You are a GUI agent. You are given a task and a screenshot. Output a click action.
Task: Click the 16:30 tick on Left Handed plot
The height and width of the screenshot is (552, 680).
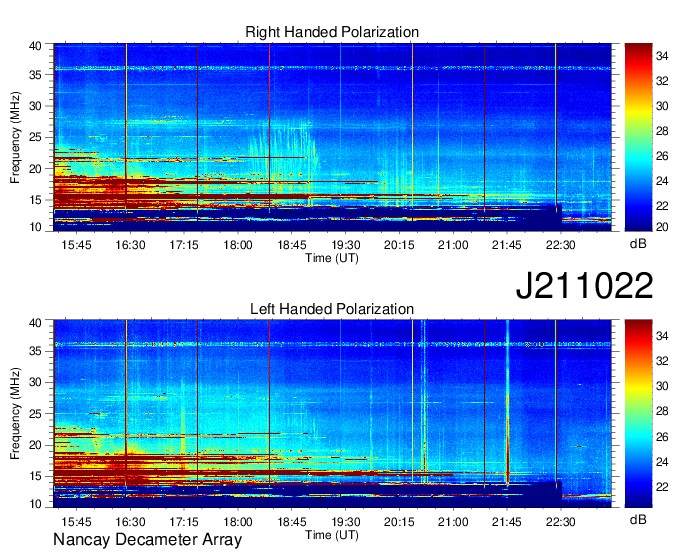[130, 521]
